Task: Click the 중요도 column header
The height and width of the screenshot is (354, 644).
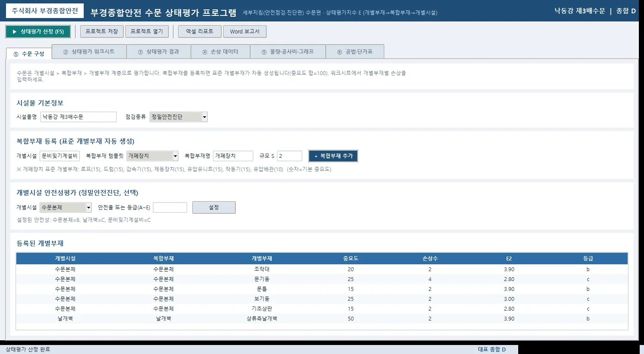Action: [351, 258]
